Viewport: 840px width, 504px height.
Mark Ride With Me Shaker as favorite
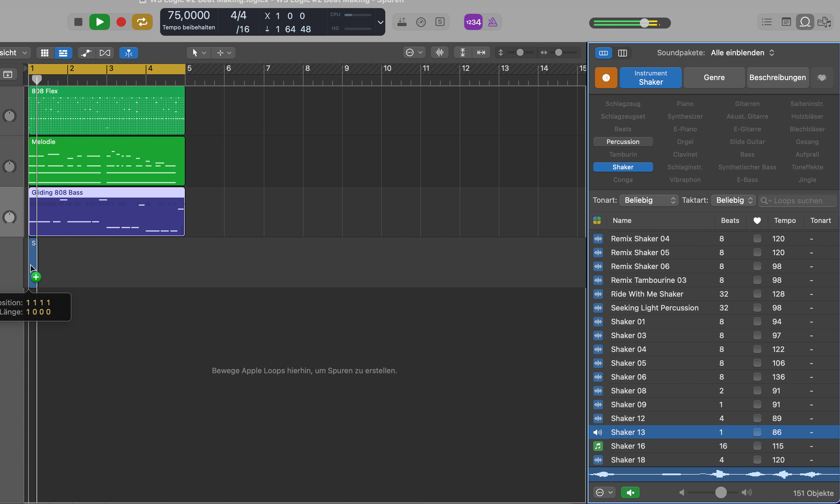click(757, 294)
